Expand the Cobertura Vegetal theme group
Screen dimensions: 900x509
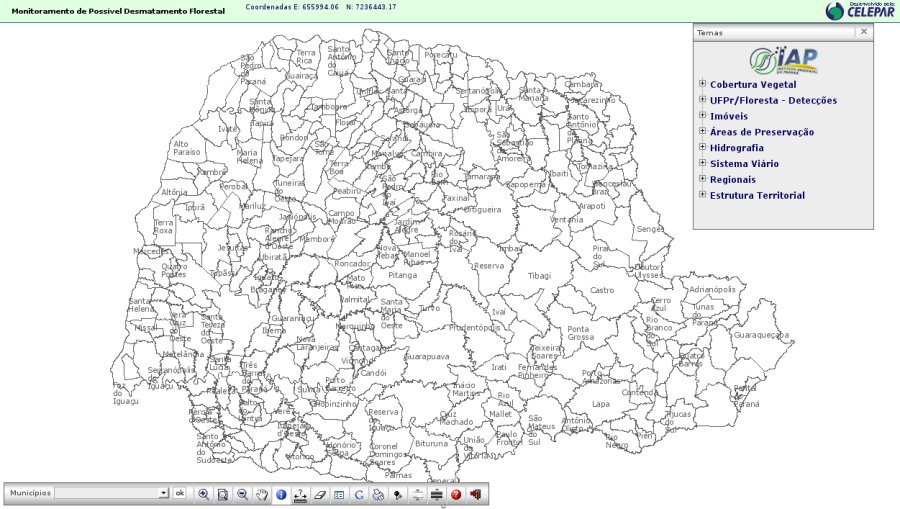click(703, 84)
